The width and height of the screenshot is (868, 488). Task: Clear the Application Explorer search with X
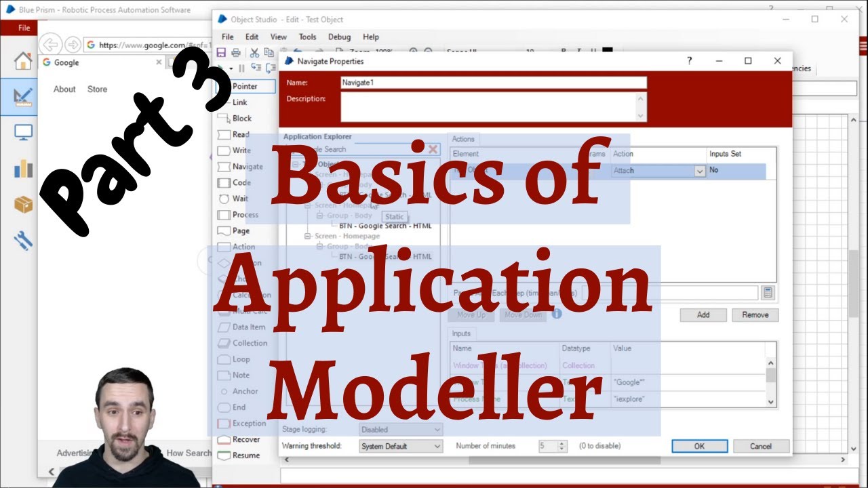tap(433, 149)
